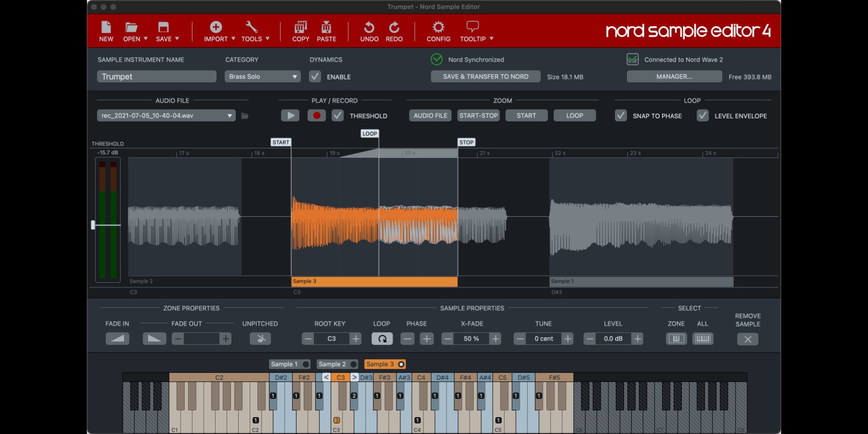This screenshot has height=434, width=868.
Task: Select the Sample 2 waveform label
Action: (x=141, y=281)
